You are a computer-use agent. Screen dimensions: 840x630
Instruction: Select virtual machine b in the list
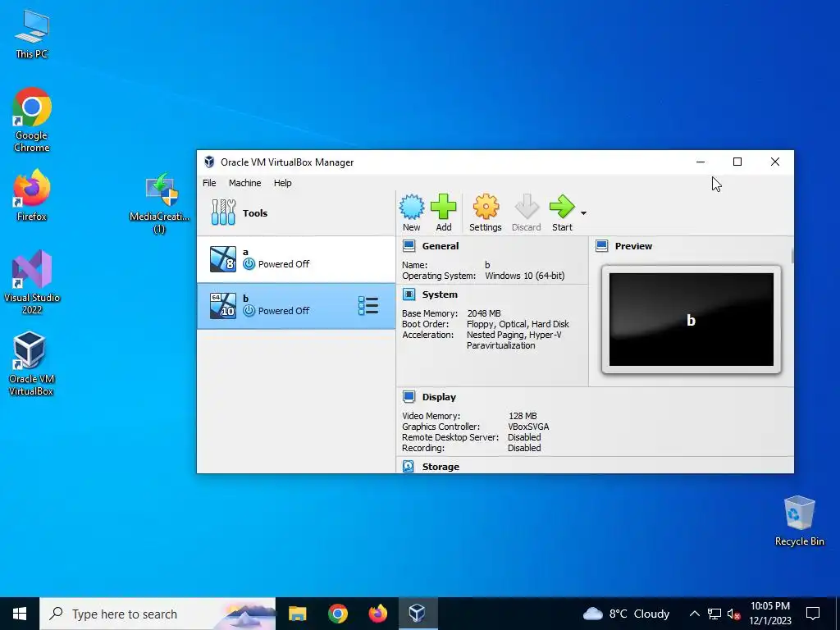tap(295, 306)
